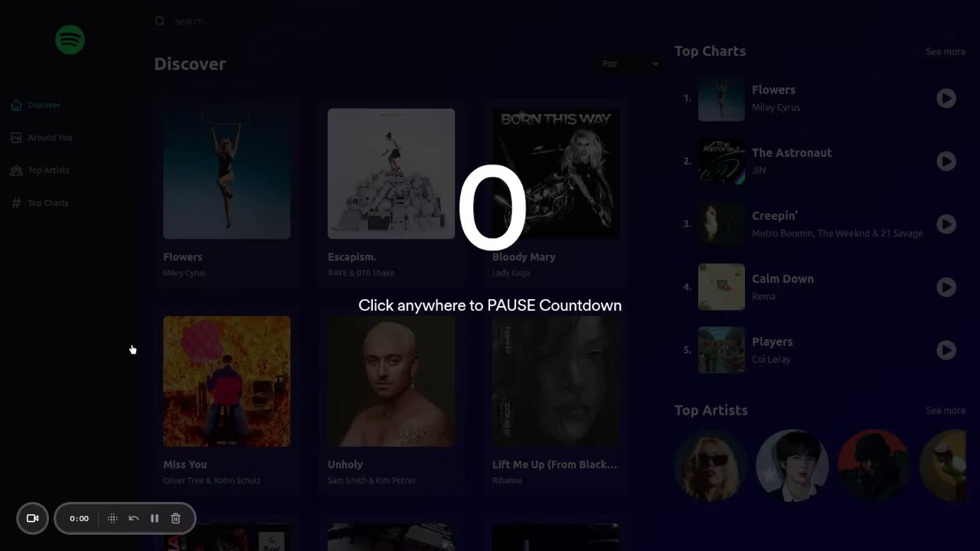
Task: Play The Astronaut by JIN
Action: [946, 161]
